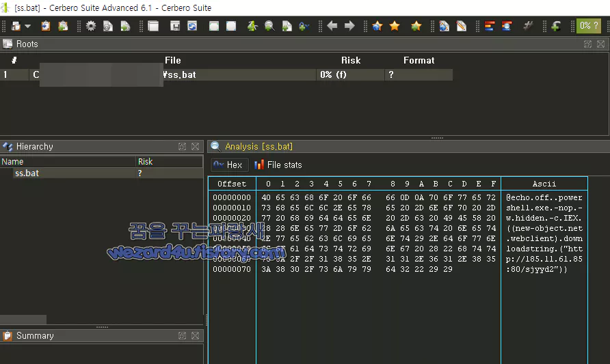The image size is (610, 364).
Task: Click the document with green plus icon
Action: [287, 26]
